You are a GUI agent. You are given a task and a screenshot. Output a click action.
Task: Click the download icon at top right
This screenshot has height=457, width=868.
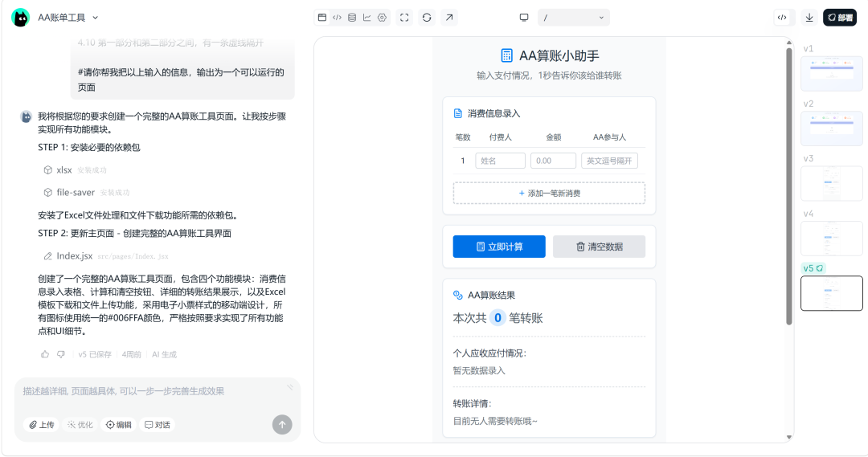coord(809,18)
